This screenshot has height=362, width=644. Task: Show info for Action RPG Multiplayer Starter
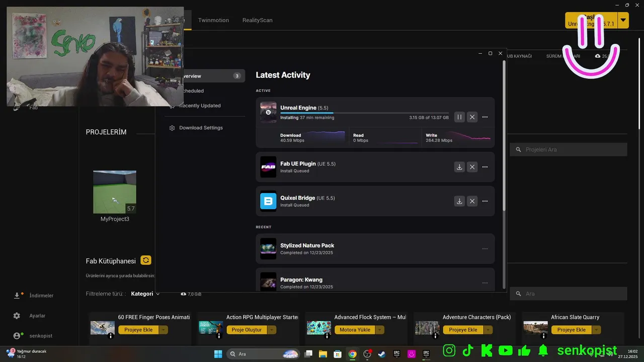coord(219,336)
